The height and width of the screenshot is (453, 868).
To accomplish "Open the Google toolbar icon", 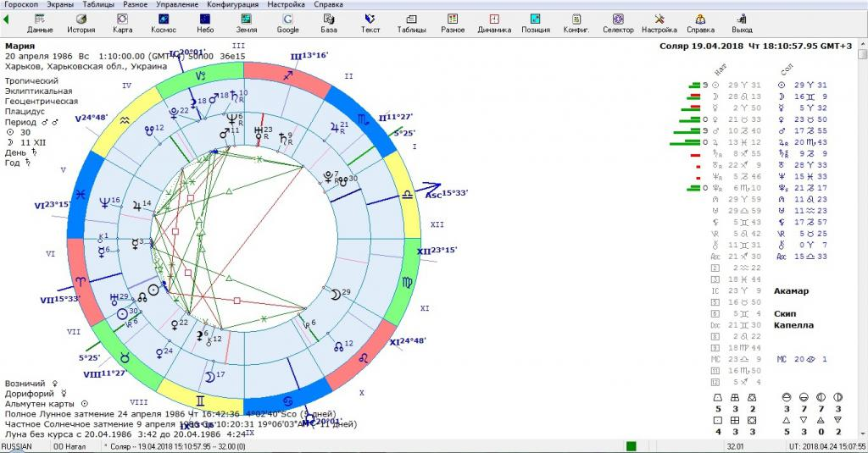I will (288, 23).
